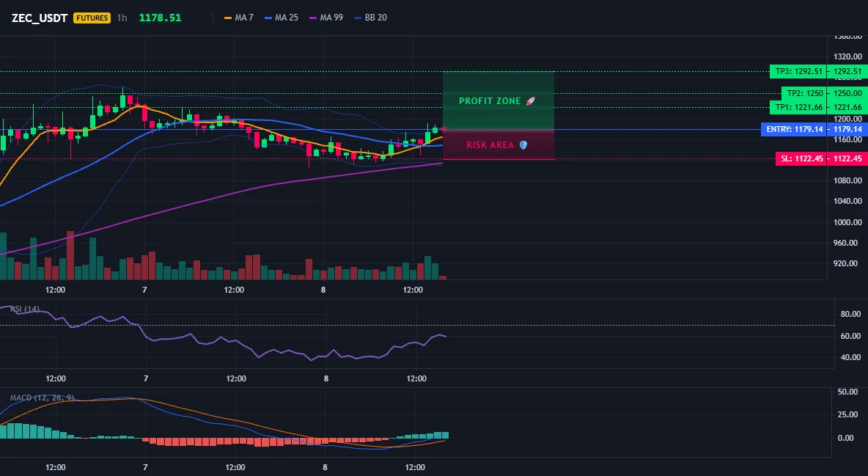The height and width of the screenshot is (476, 868).
Task: Click the ZEC_USDT symbol name
Action: [x=40, y=18]
